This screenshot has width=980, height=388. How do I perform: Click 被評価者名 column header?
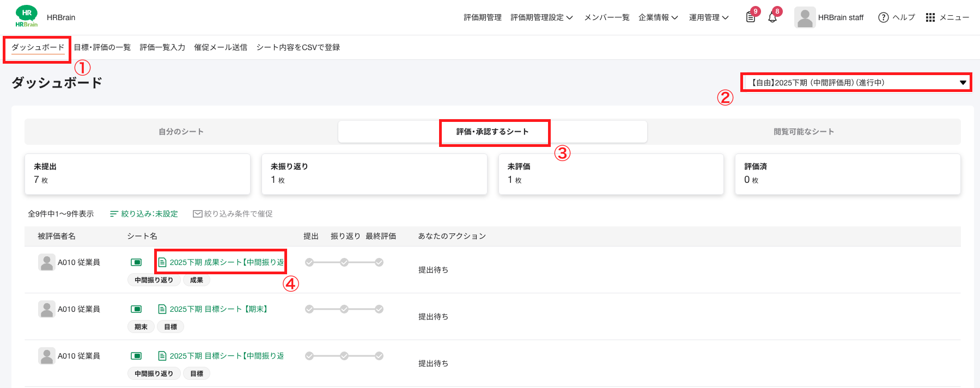(x=57, y=236)
